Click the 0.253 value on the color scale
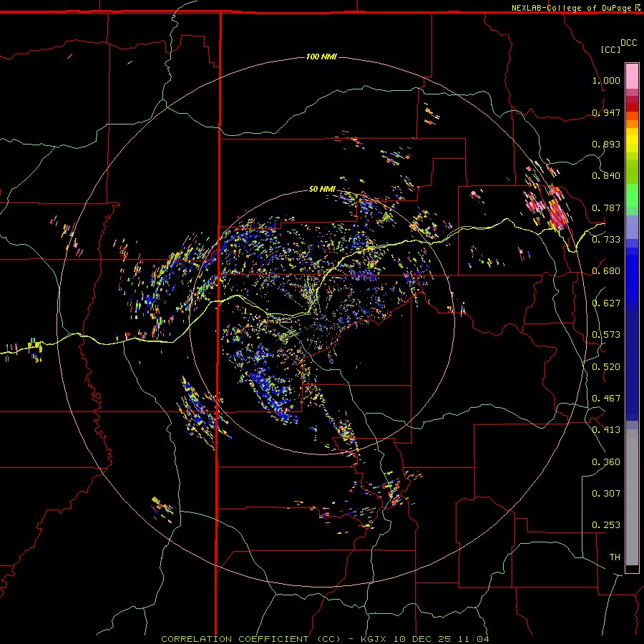644x644 pixels. [x=606, y=525]
